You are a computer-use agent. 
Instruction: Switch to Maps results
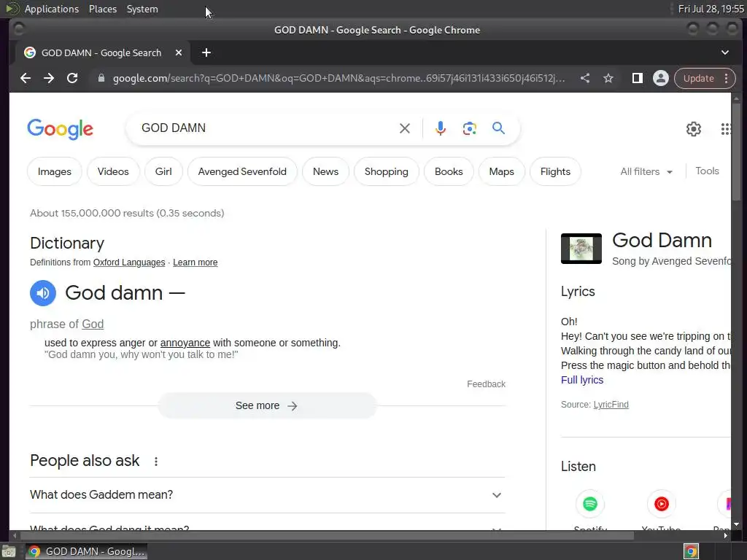(502, 171)
